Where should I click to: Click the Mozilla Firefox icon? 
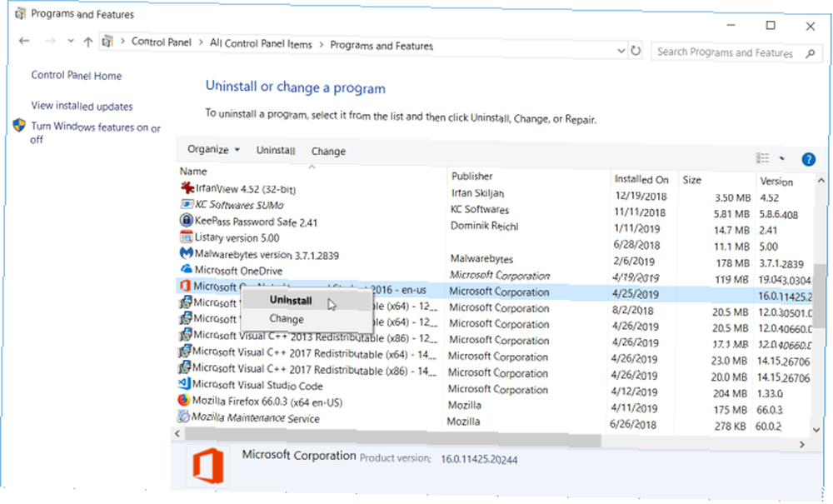184,400
